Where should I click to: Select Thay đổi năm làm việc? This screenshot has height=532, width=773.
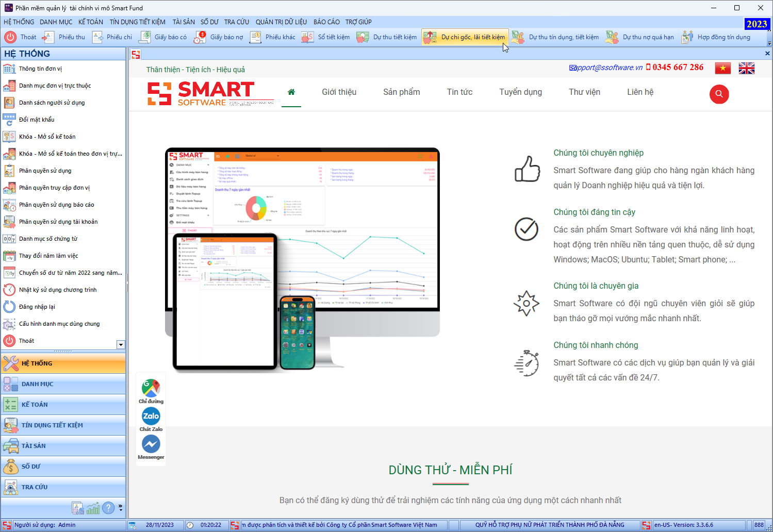[63, 256]
